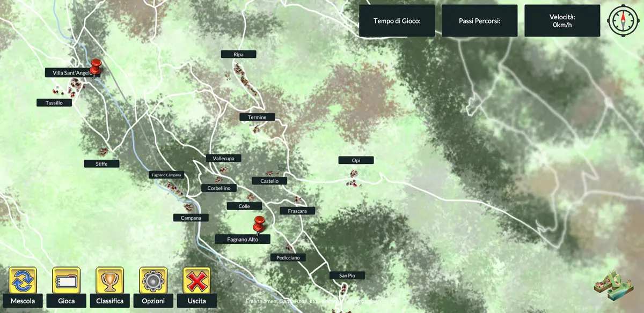The width and height of the screenshot is (644, 313).
Task: Choose the Termine village label
Action: pyautogui.click(x=257, y=117)
